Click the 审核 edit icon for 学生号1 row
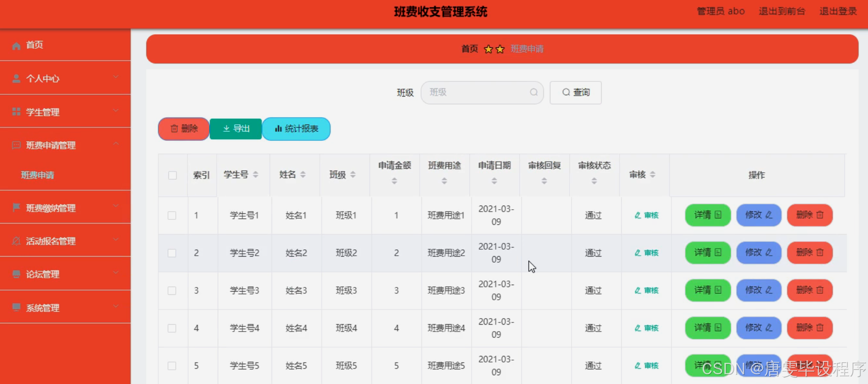 (638, 215)
